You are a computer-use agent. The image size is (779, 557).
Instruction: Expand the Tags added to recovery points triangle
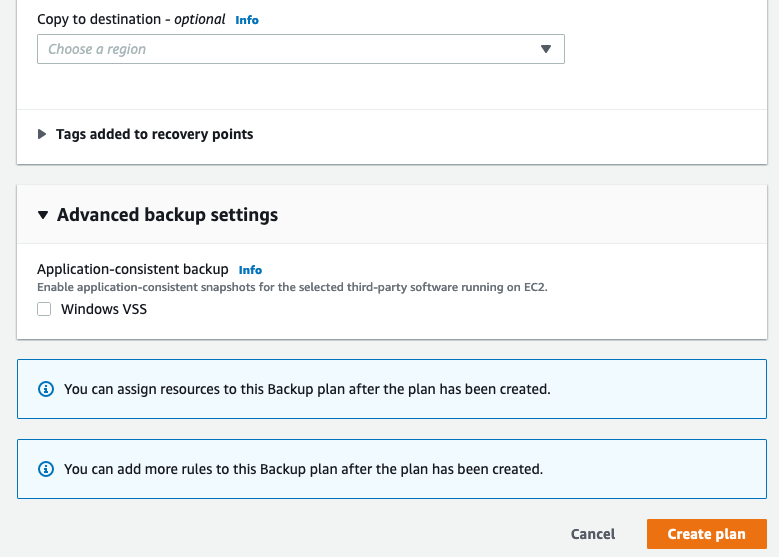pyautogui.click(x=42, y=134)
